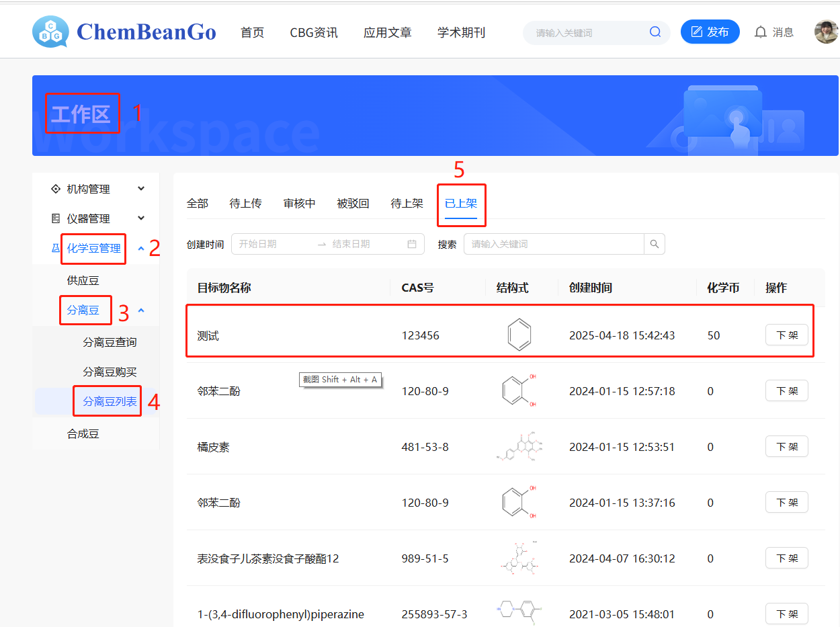Open the user avatar profile
840x627 pixels.
pos(826,32)
